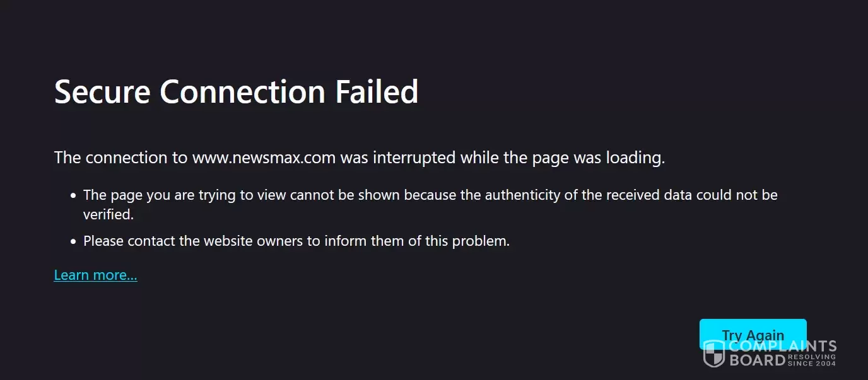Click the ComplaintsBoard shield logo icon
Image resolution: width=868 pixels, height=380 pixels.
(714, 354)
